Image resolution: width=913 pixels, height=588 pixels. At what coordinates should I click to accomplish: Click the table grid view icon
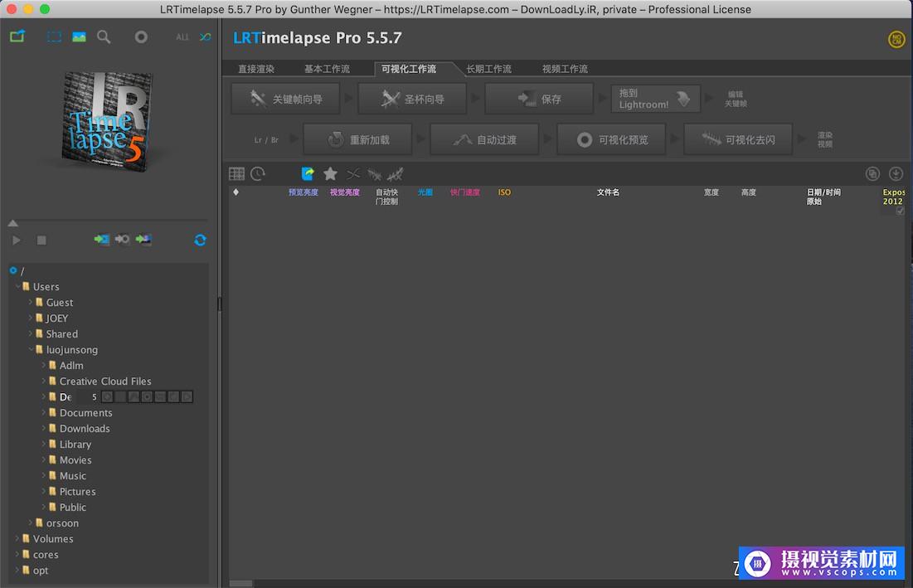(x=236, y=173)
